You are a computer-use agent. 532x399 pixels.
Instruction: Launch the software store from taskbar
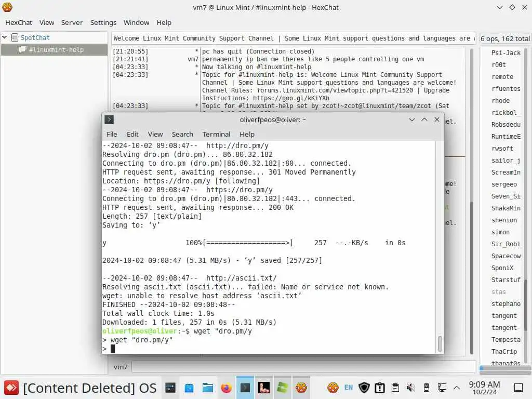click(x=189, y=388)
